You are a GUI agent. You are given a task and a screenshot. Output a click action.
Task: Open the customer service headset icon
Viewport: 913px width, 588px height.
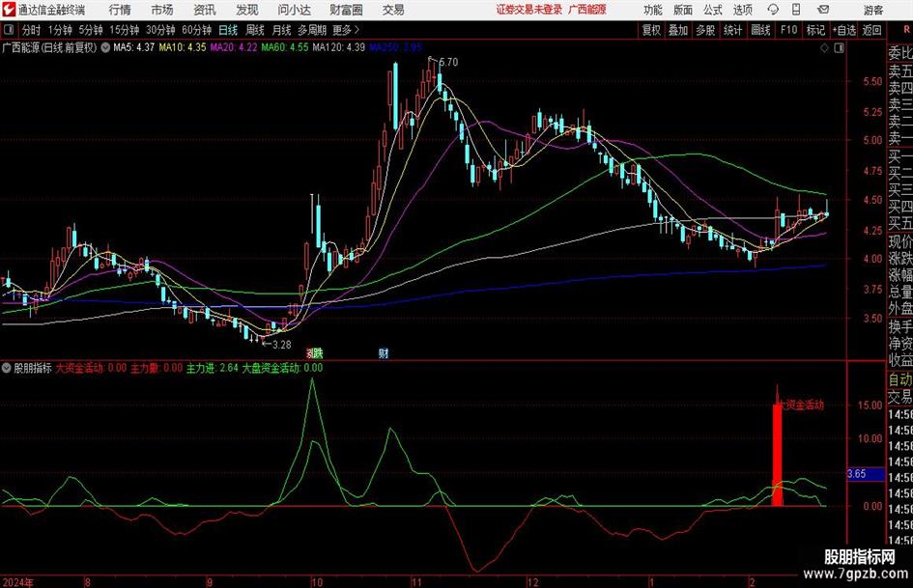point(773,10)
